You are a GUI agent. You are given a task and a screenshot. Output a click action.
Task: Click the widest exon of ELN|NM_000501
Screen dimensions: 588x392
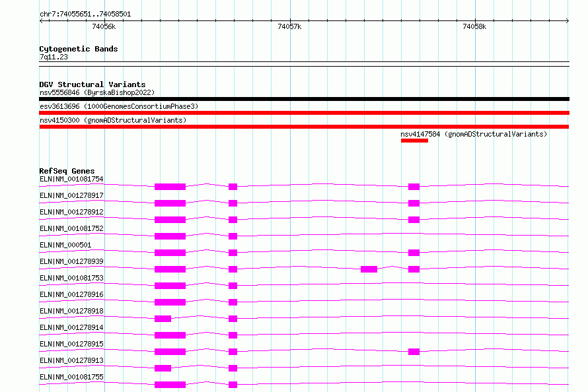click(170, 253)
